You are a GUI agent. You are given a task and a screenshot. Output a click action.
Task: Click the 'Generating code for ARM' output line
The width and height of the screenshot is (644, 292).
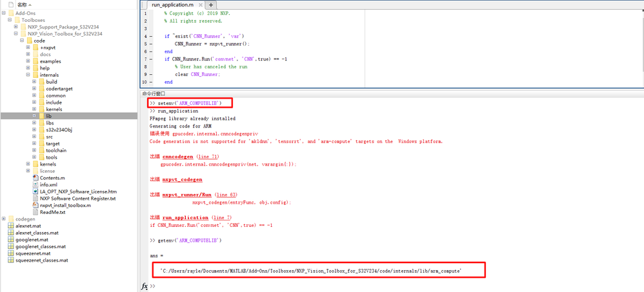[181, 126]
